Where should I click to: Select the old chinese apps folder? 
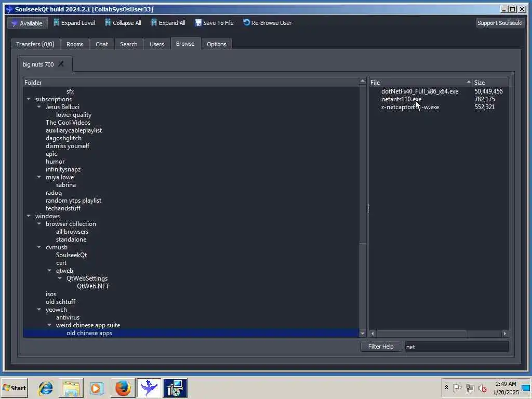89,333
